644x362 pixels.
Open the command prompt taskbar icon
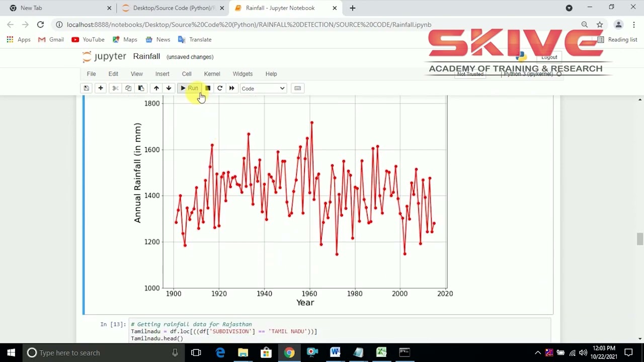coord(405,353)
